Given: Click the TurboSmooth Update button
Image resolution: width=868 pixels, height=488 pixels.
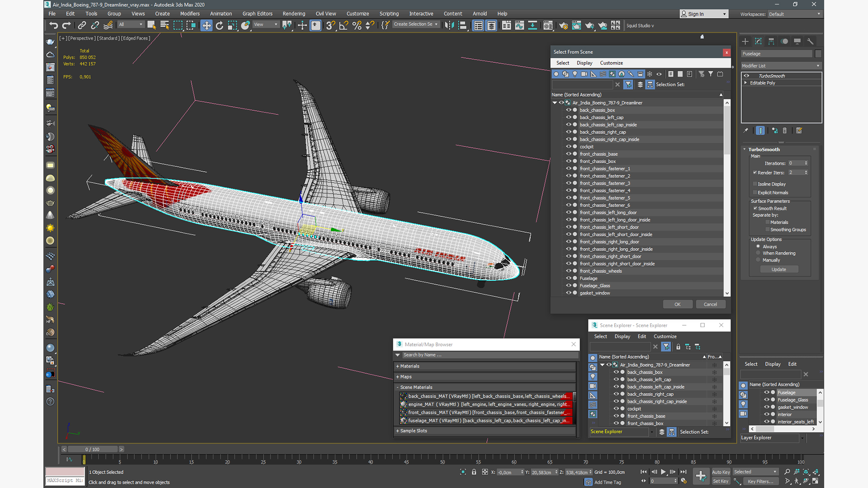Looking at the screenshot, I should (778, 269).
